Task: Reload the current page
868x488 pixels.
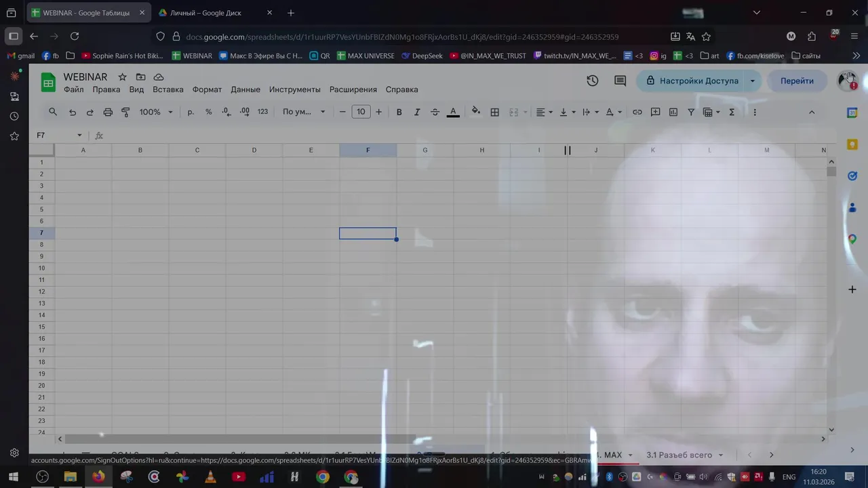Action: tap(75, 36)
